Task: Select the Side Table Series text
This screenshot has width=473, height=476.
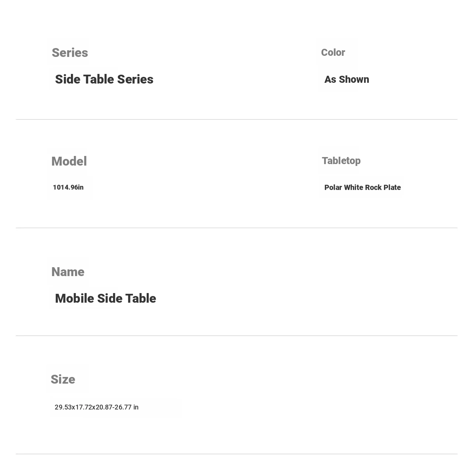Action: coord(104,79)
